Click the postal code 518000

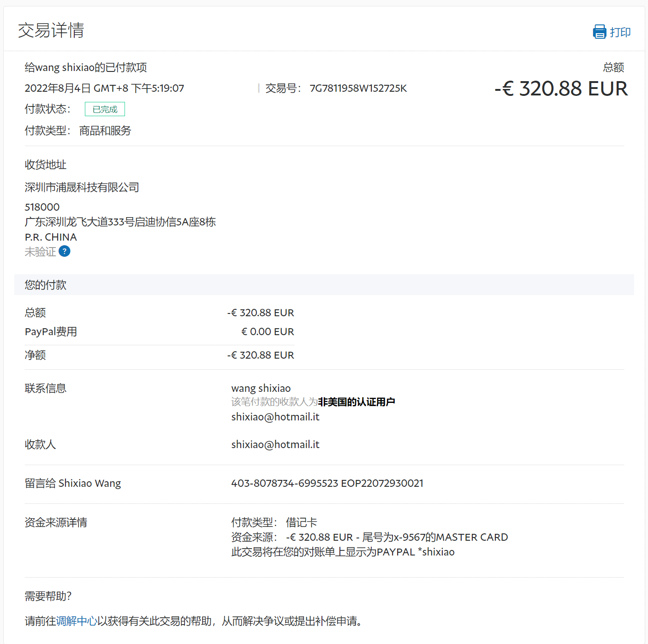click(42, 207)
